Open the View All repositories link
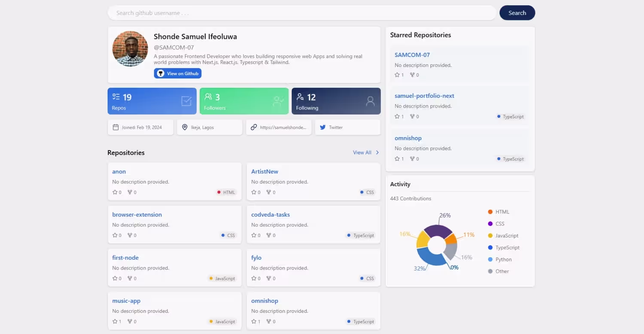This screenshot has height=334, width=644. point(362,152)
